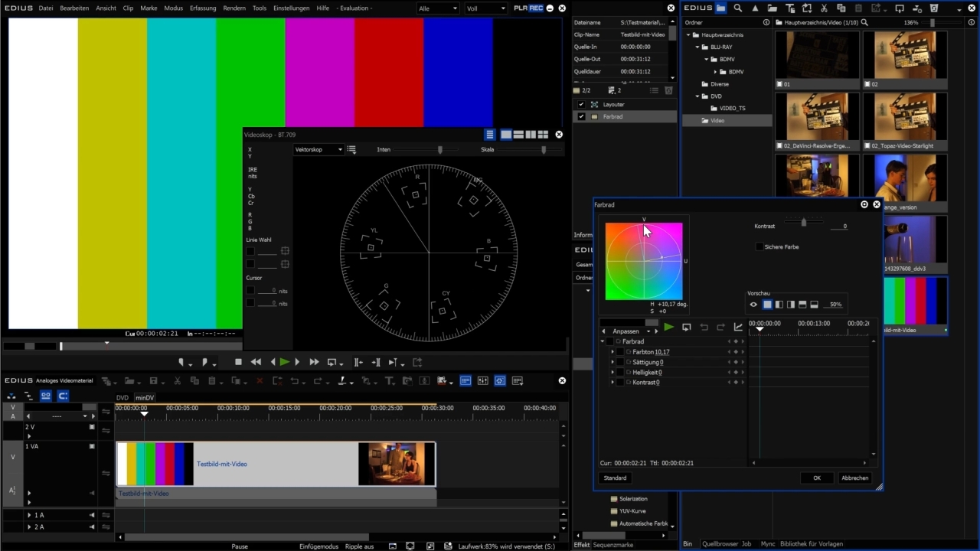Start playback with the green play button
The image size is (980, 551).
point(285,362)
